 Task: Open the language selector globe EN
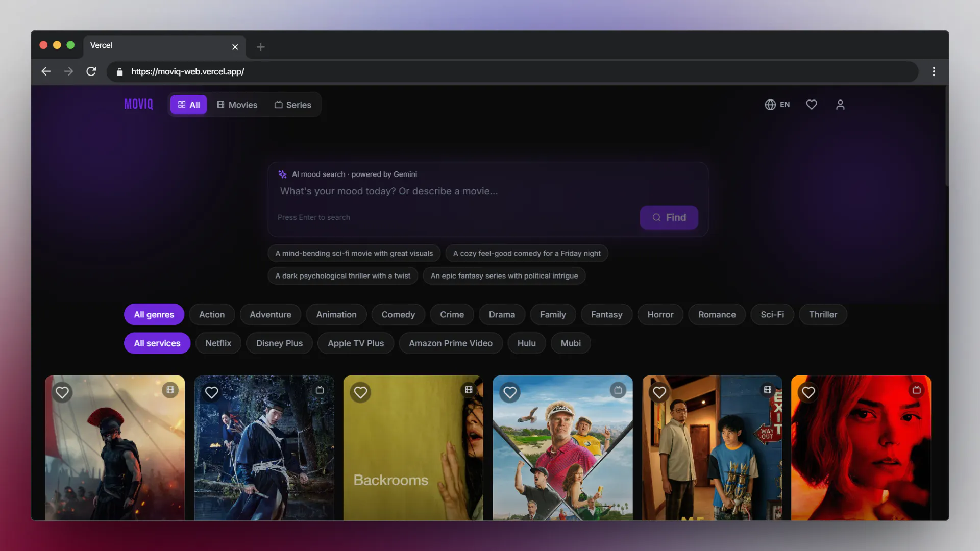[777, 105]
